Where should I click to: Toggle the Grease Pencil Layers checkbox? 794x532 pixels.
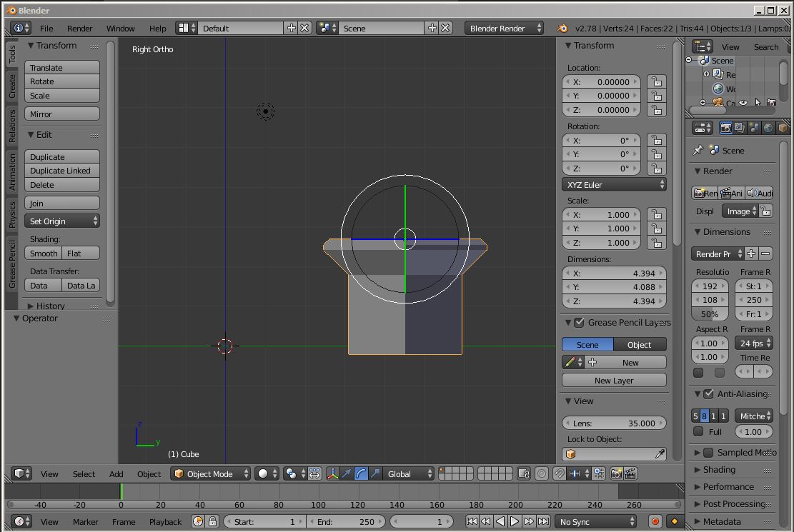(x=579, y=322)
